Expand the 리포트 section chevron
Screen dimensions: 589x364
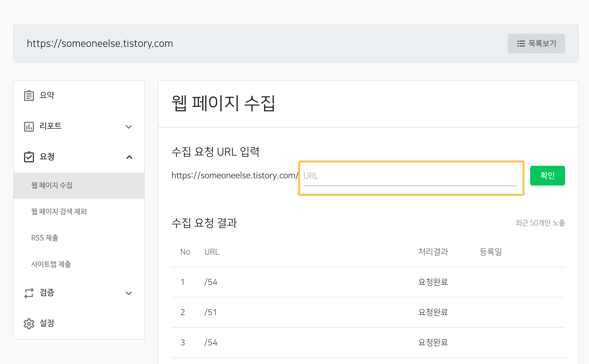(x=129, y=127)
